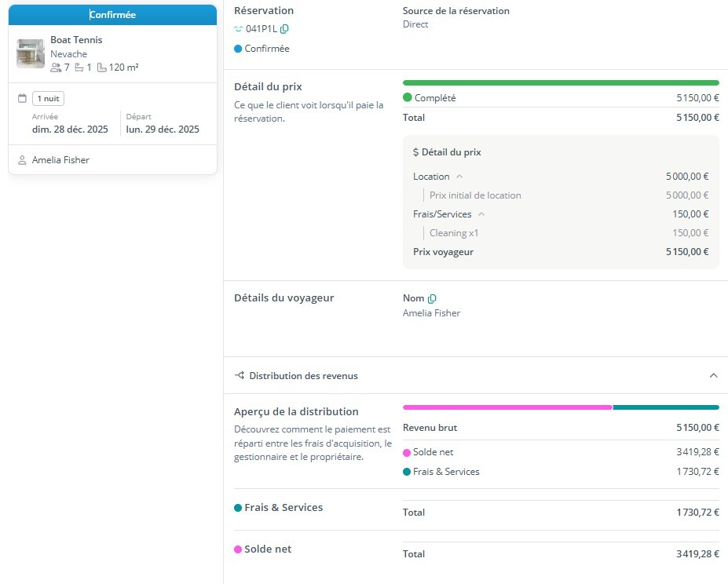
Task: Copy the traveler name with the Nom icon
Action: 432,298
